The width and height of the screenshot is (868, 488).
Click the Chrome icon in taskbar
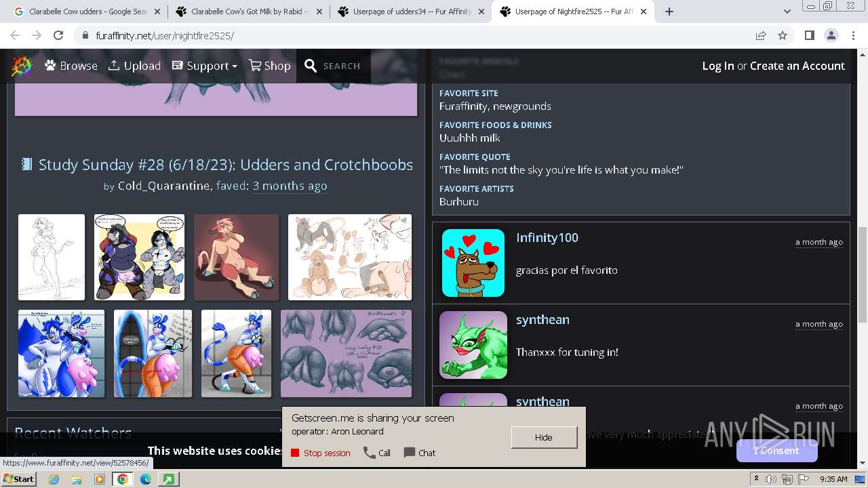123,479
